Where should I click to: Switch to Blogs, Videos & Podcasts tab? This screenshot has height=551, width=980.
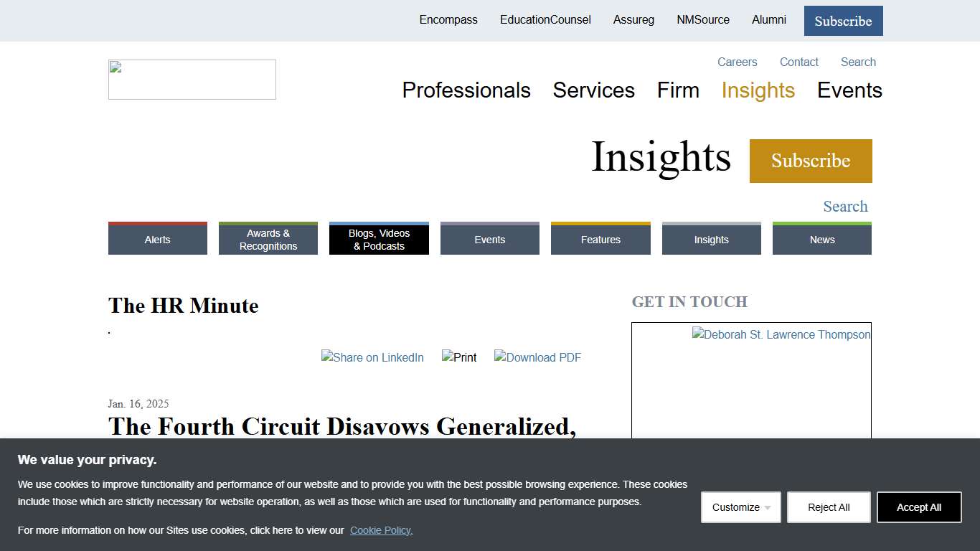pos(379,240)
